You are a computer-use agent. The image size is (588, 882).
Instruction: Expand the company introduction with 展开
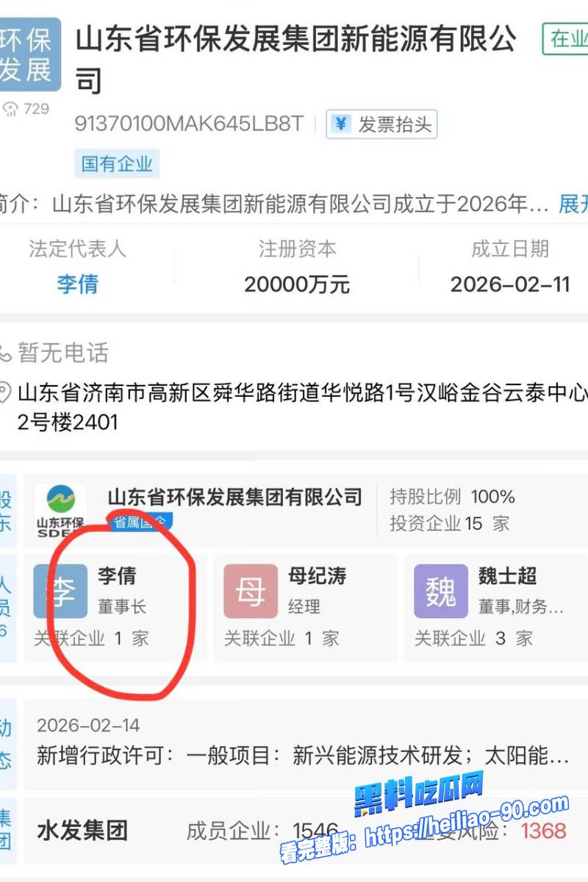pyautogui.click(x=573, y=204)
